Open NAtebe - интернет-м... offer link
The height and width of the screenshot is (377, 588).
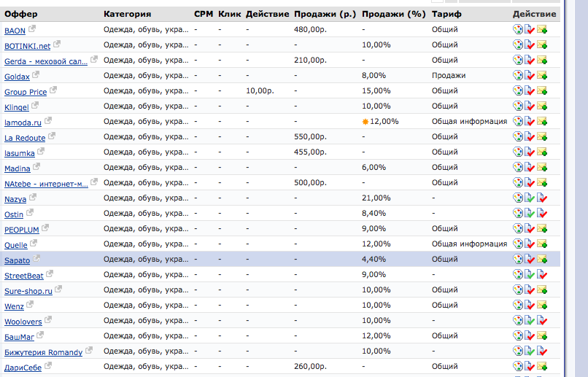46,184
